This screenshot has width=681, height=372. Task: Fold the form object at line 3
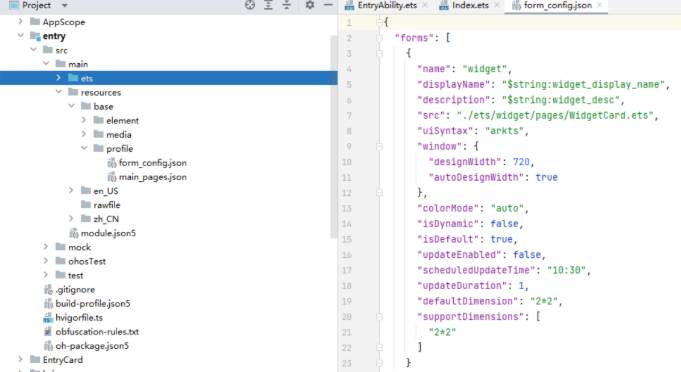coord(379,53)
